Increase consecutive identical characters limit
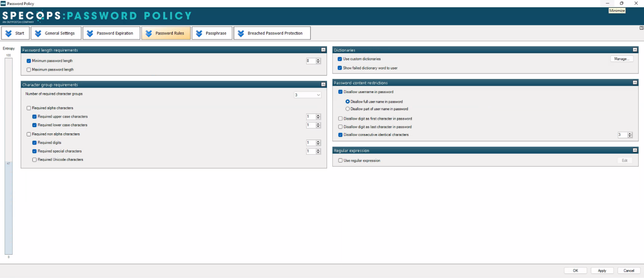 [x=630, y=133]
